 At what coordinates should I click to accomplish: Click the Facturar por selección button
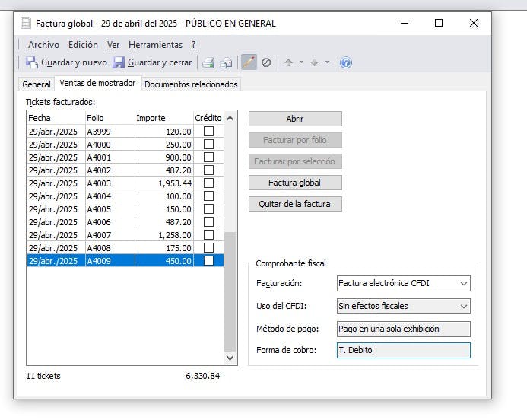tap(295, 161)
